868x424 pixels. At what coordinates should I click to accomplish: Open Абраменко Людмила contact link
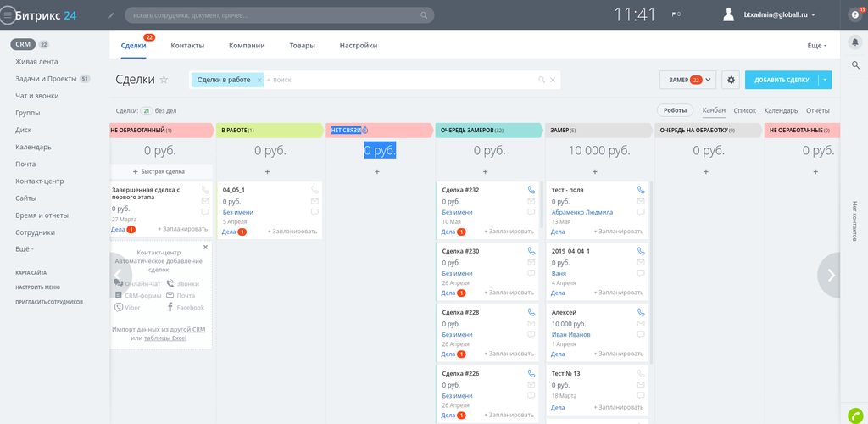pos(582,212)
